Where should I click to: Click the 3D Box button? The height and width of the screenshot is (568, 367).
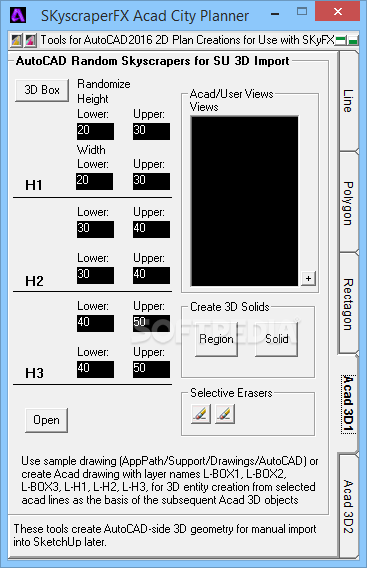tap(42, 90)
